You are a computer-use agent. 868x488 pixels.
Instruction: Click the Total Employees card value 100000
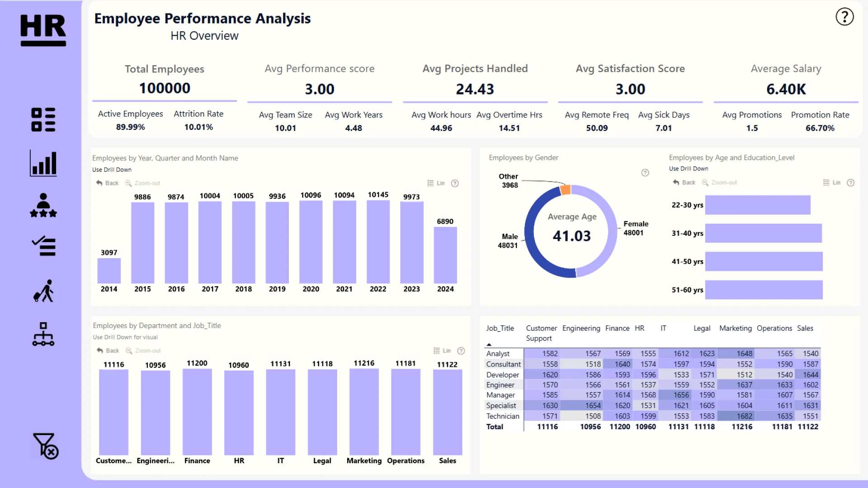165,88
